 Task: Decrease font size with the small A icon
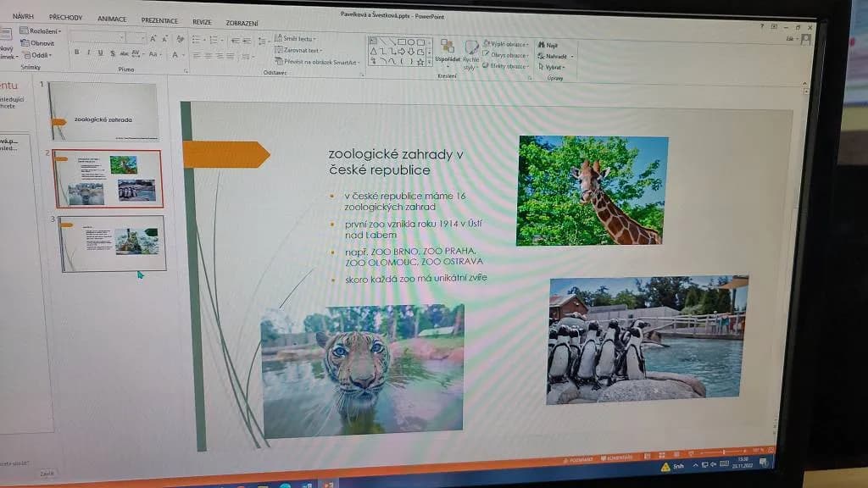point(164,39)
